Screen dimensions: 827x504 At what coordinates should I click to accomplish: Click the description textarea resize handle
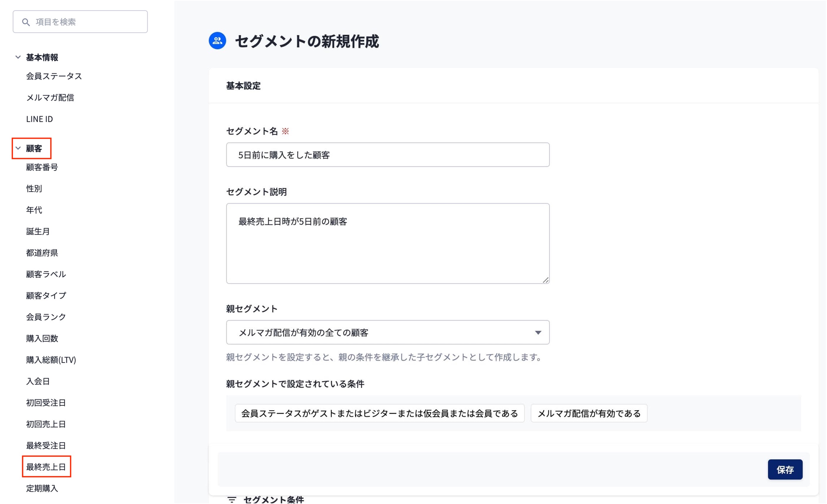point(546,280)
